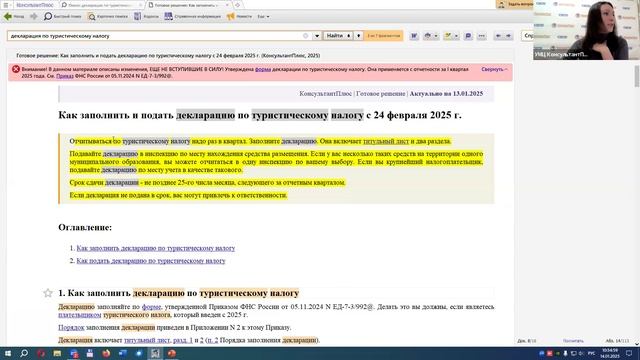Viewport: 640px width, 360px height.
Task: Open File Explorer from the taskbar
Action: point(57,353)
